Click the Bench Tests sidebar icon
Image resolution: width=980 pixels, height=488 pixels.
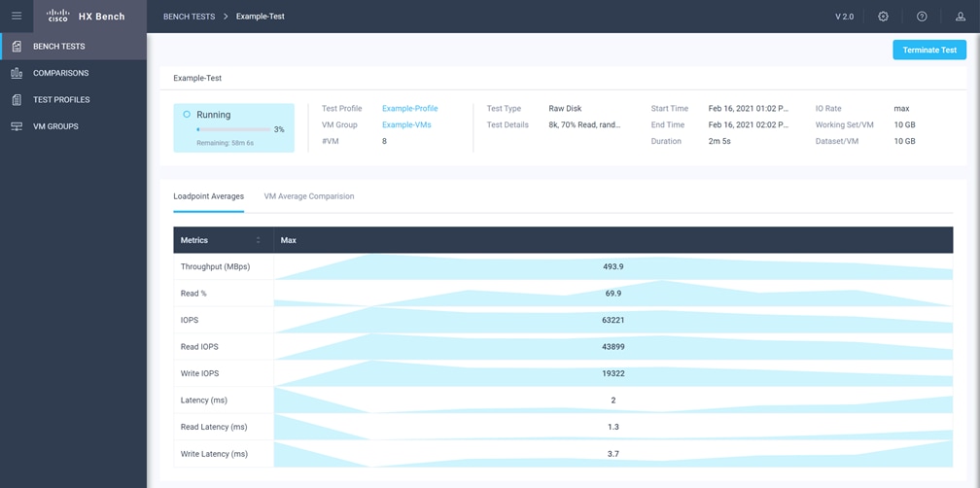[17, 47]
